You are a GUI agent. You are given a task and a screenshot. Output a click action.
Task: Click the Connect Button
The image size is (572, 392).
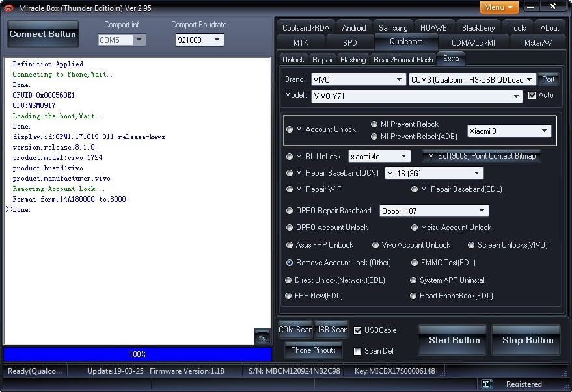[43, 34]
